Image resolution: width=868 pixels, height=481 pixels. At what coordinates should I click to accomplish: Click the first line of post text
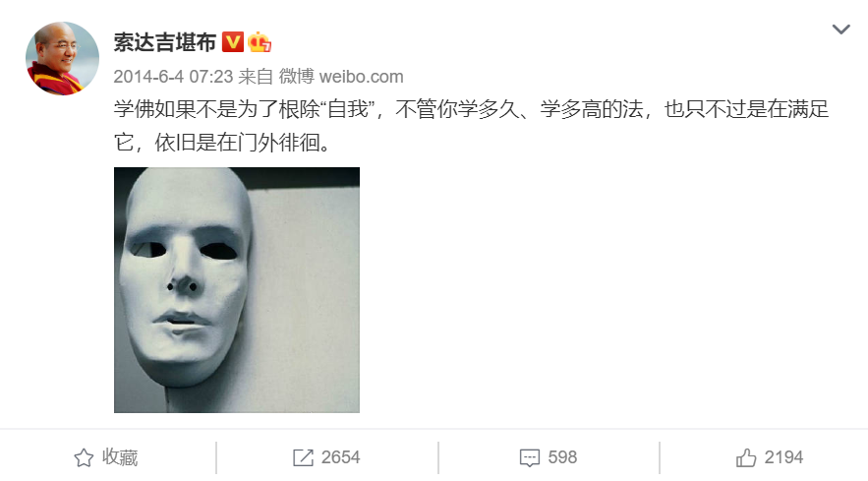tap(471, 109)
